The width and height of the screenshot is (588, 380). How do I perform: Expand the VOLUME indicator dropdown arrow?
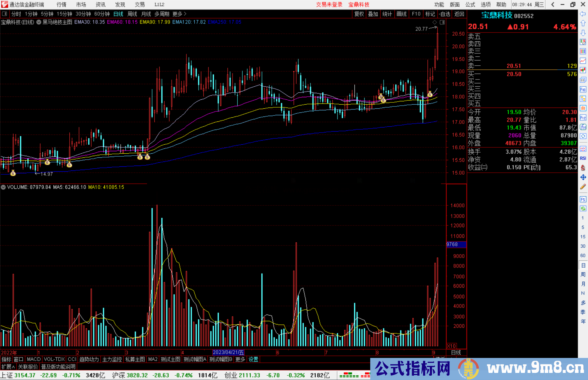pyautogui.click(x=3, y=187)
